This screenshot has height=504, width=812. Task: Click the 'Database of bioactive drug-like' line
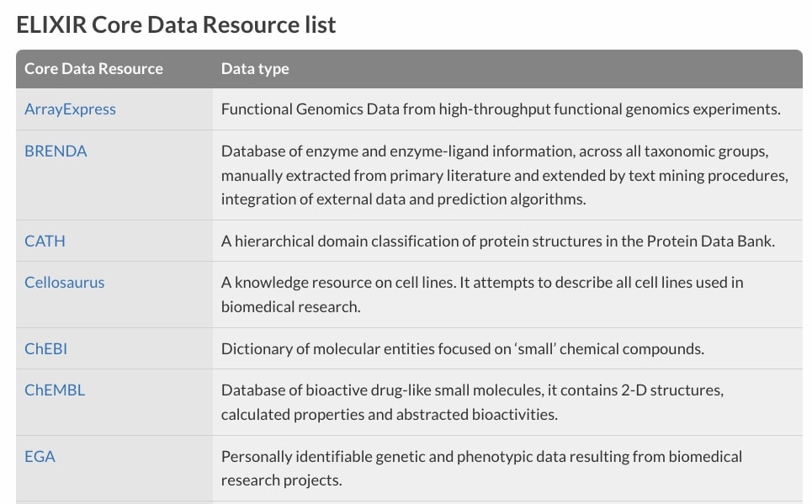coord(472,390)
